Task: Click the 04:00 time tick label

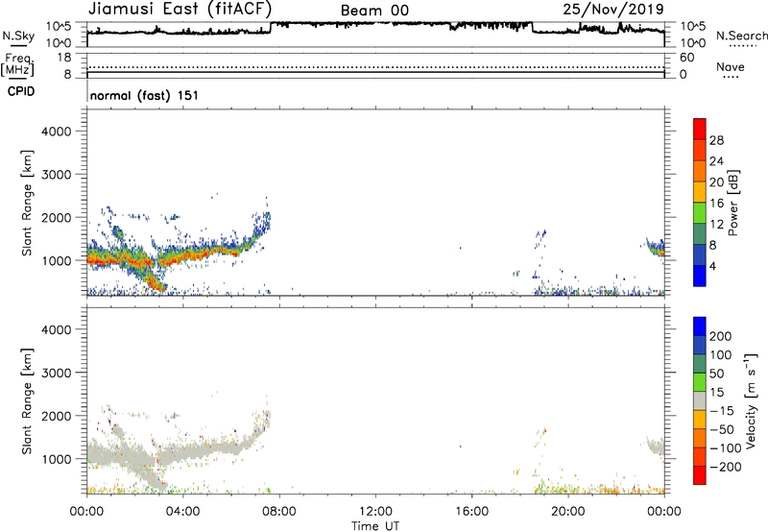Action: pyautogui.click(x=182, y=512)
